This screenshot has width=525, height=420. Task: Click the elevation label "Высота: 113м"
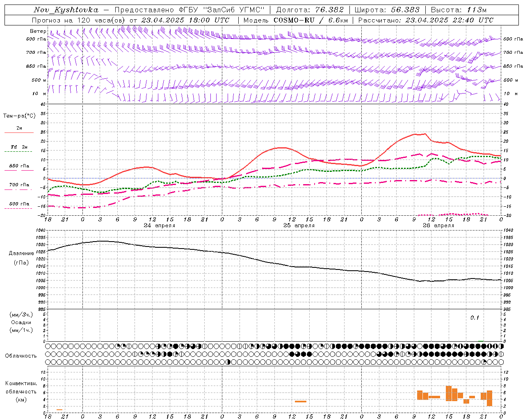tap(459, 10)
